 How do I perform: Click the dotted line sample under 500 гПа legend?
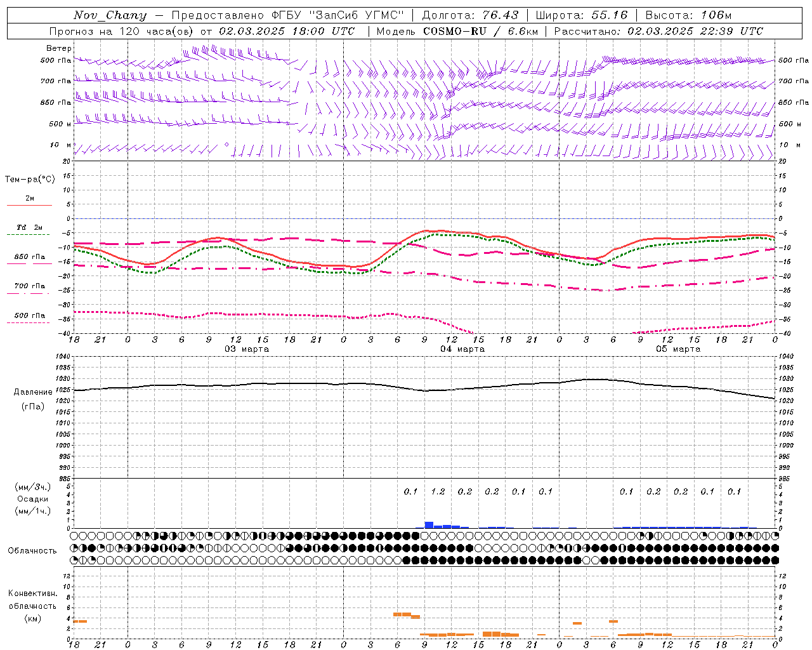[29, 322]
